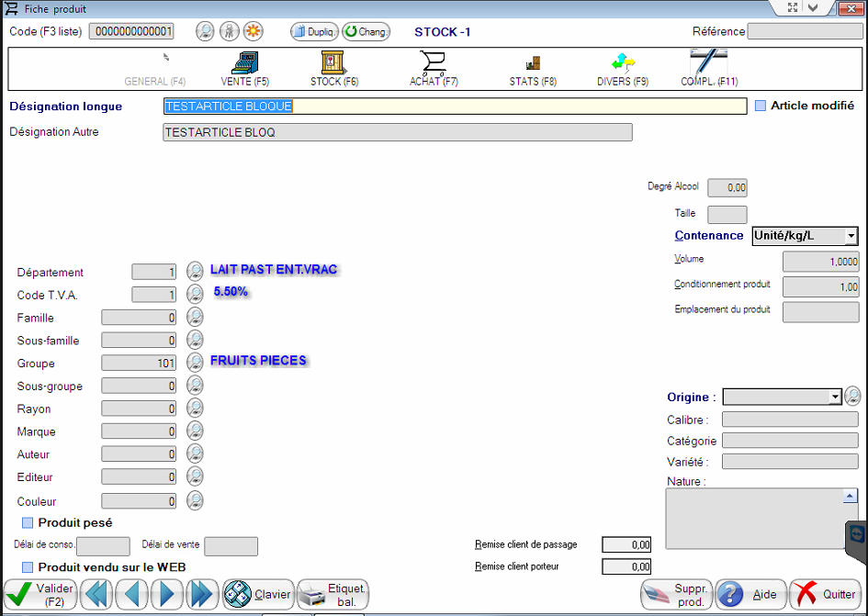Click the Dupliq button

tap(315, 31)
